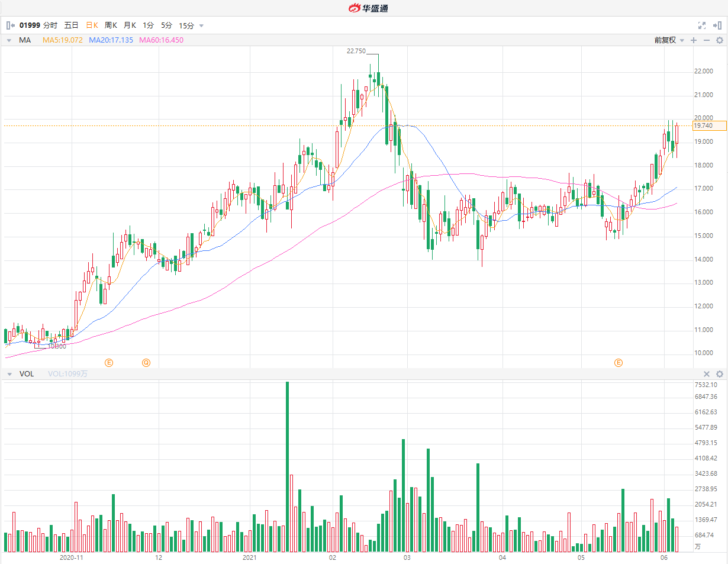
Task: Open the 前复权 adjustment dropdown
Action: click(669, 40)
